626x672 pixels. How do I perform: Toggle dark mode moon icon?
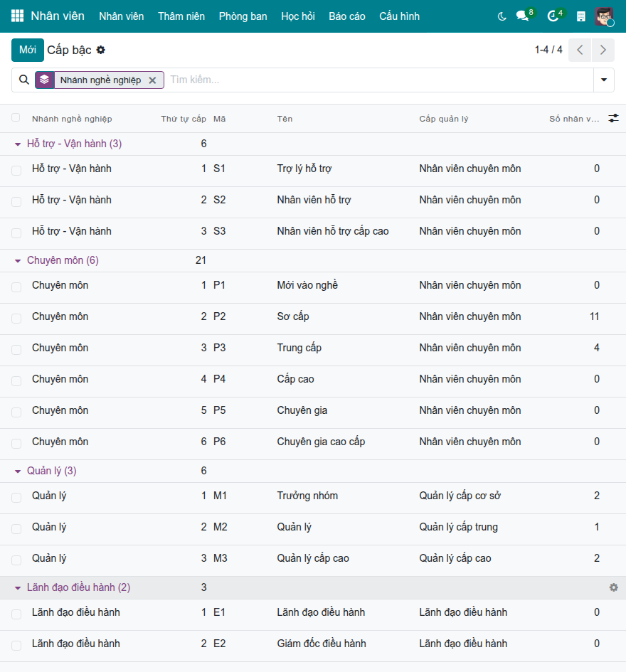(502, 16)
